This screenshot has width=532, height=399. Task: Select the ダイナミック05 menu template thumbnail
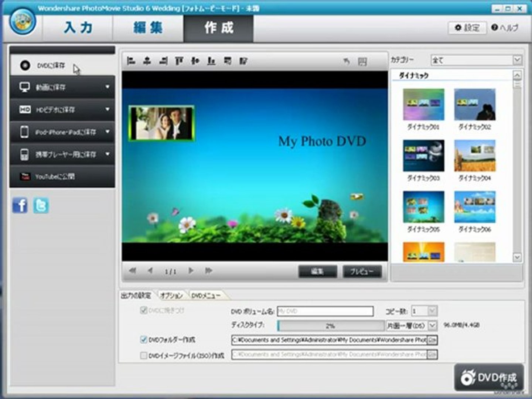pos(423,207)
